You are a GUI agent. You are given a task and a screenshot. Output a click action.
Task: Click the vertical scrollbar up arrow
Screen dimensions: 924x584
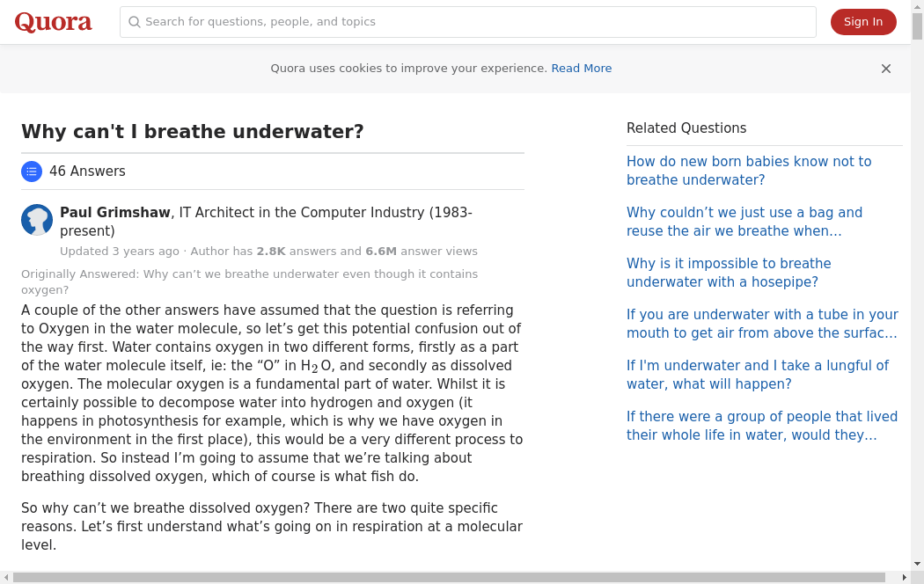(x=917, y=6)
